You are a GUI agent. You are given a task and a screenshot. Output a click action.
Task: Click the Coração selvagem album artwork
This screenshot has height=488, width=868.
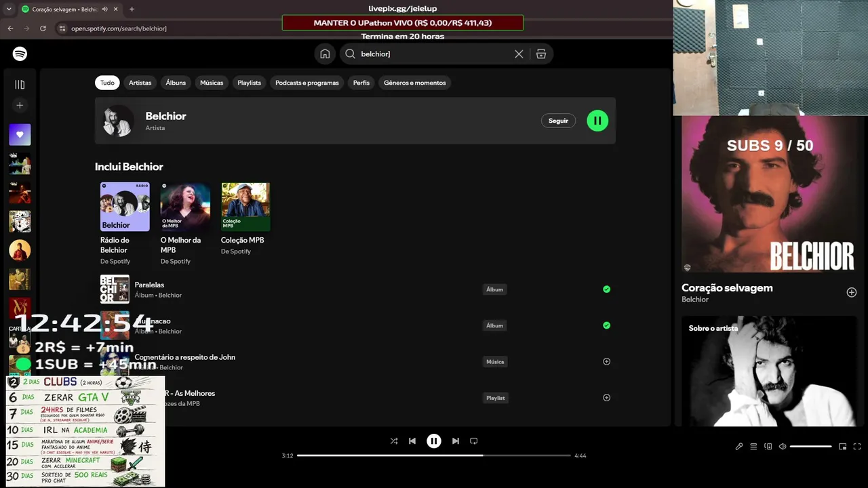point(769,194)
